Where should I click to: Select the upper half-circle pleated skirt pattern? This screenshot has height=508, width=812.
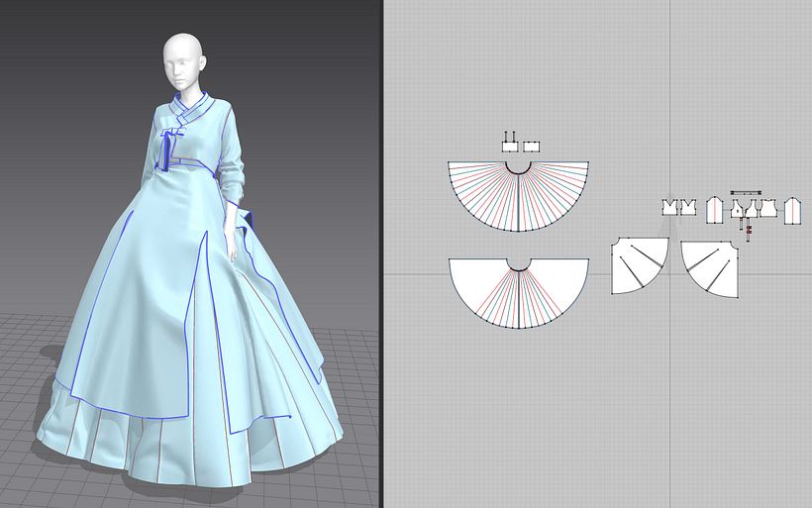pyautogui.click(x=518, y=199)
